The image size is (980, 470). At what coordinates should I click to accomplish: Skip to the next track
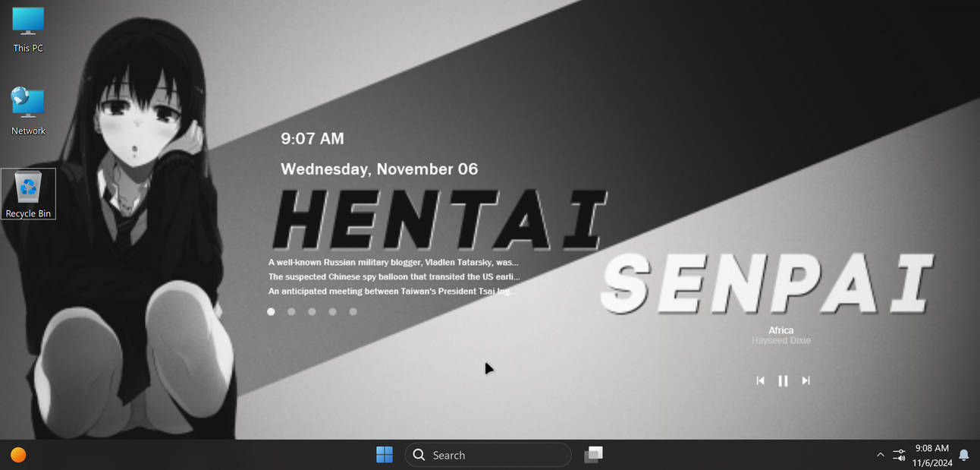coord(806,380)
